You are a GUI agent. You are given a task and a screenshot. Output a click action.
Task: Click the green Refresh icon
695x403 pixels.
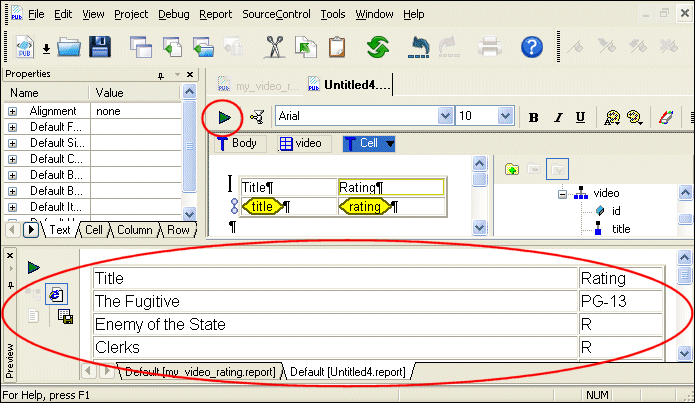tap(377, 46)
